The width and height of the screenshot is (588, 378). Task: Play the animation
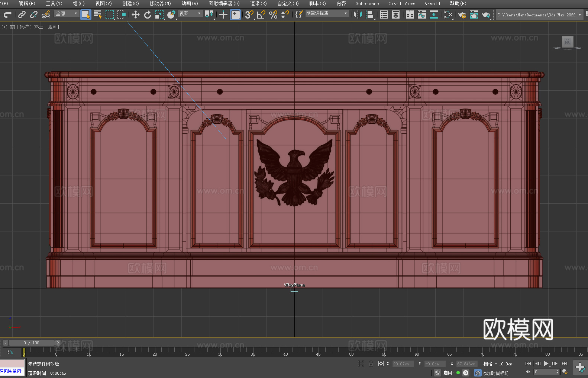tap(546, 364)
